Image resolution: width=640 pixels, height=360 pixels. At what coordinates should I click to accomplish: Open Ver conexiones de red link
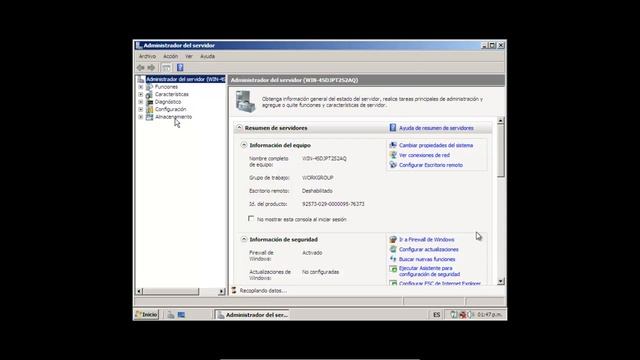click(424, 155)
